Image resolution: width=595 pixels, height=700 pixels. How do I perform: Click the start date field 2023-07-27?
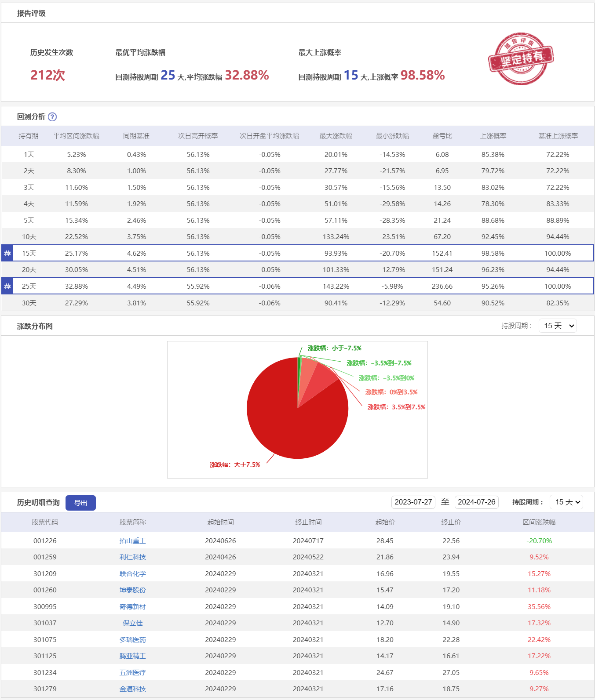413,502
